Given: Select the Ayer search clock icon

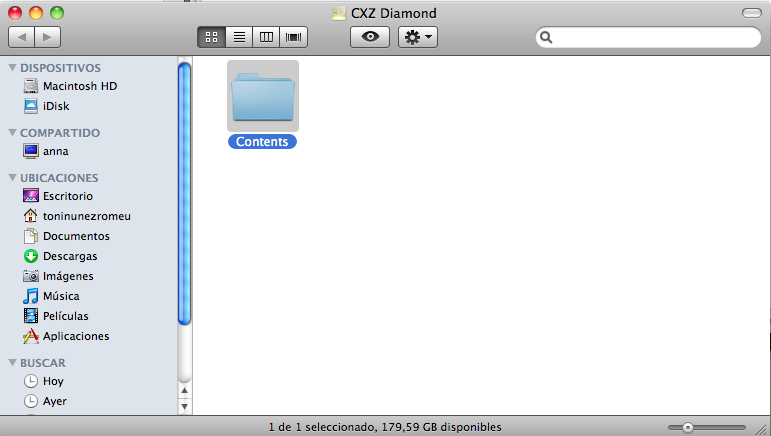Looking at the screenshot, I should click(x=30, y=401).
